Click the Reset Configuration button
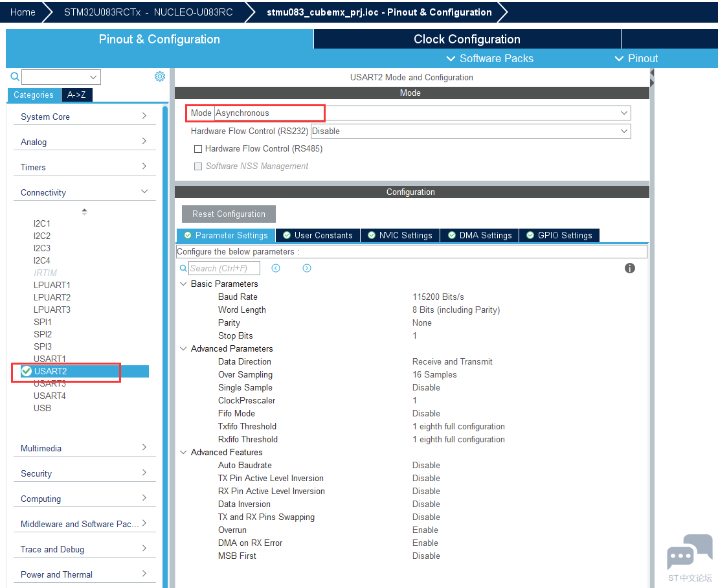 click(x=229, y=214)
